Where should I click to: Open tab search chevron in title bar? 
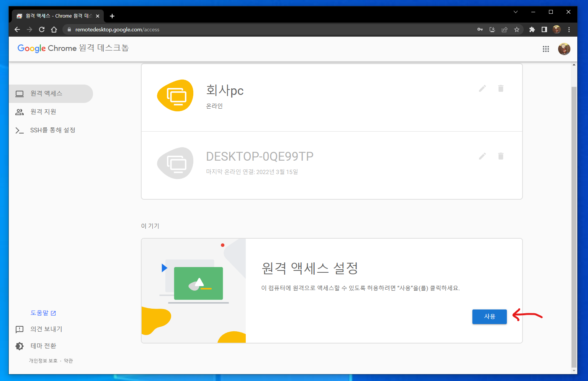tap(516, 12)
